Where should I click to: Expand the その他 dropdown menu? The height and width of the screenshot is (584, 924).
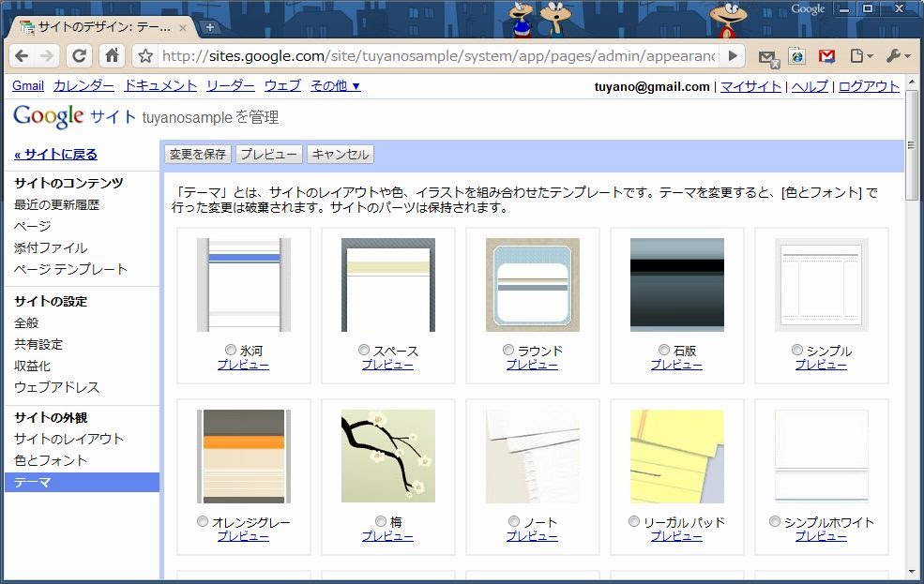point(335,85)
